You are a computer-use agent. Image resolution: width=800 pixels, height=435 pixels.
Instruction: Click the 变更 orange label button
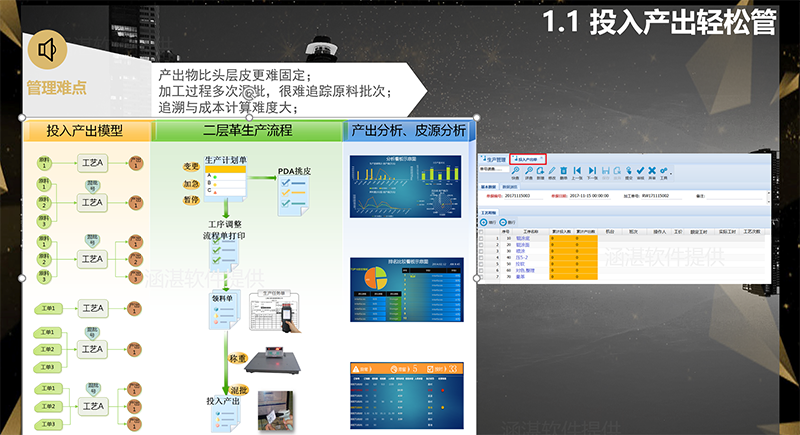point(191,167)
